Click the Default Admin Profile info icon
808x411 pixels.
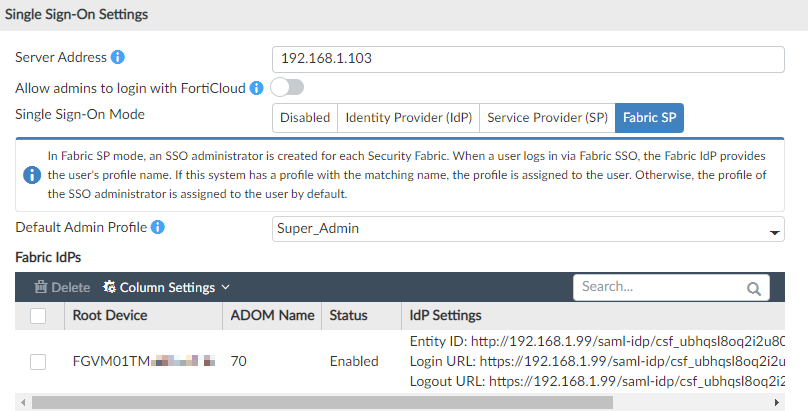(158, 228)
